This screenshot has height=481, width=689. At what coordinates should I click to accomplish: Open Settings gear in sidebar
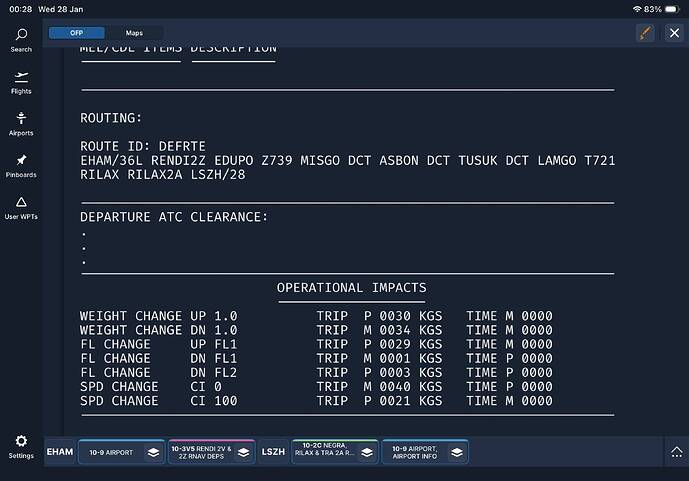pyautogui.click(x=21, y=447)
